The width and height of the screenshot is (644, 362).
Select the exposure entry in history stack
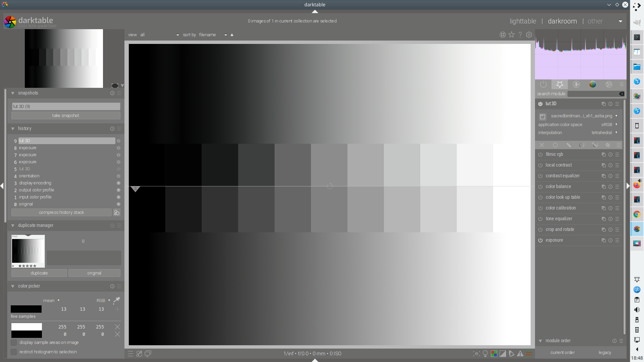pyautogui.click(x=28, y=148)
